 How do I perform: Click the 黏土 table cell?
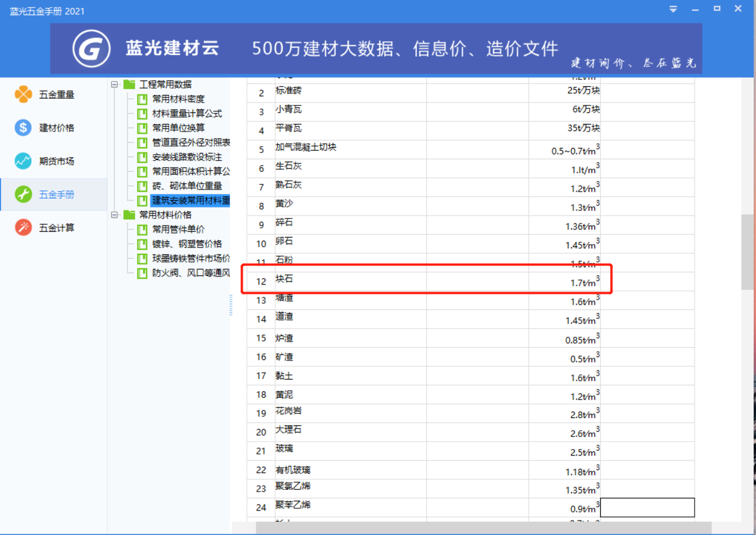click(351, 375)
